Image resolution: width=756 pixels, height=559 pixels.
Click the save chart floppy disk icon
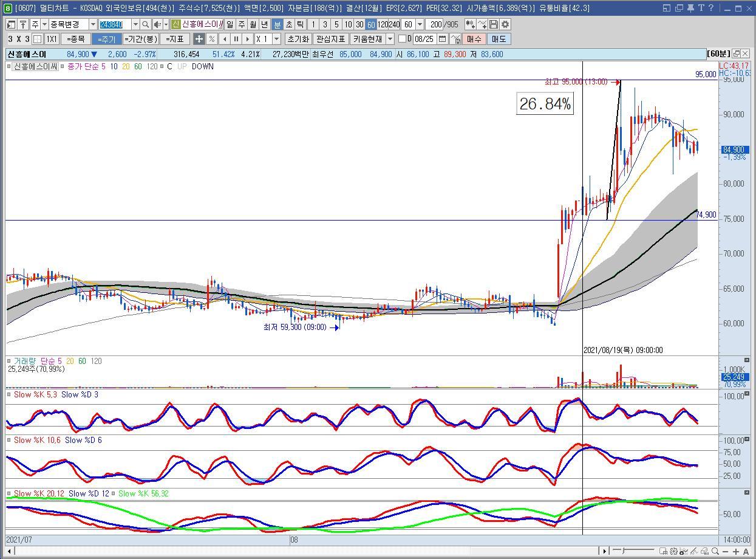(x=494, y=24)
